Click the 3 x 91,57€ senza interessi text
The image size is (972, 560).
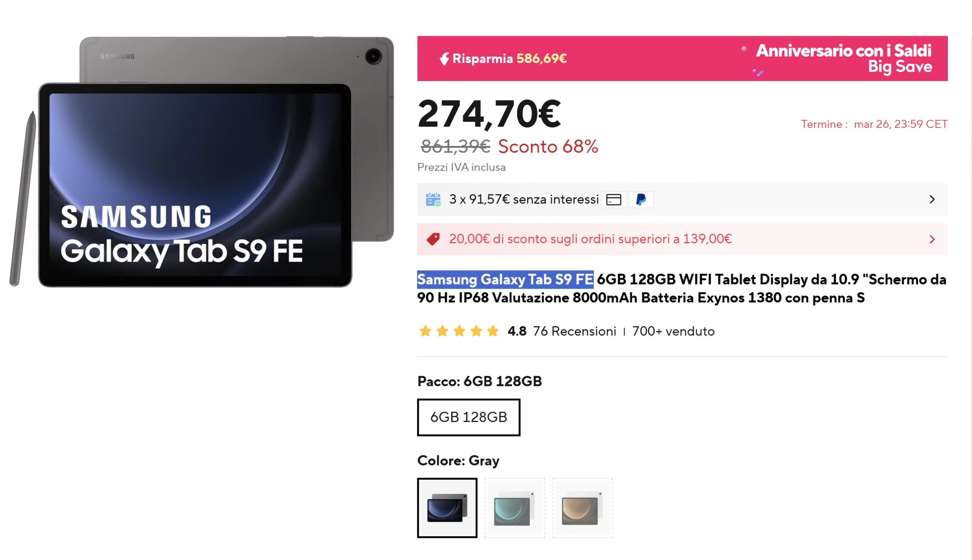click(523, 200)
